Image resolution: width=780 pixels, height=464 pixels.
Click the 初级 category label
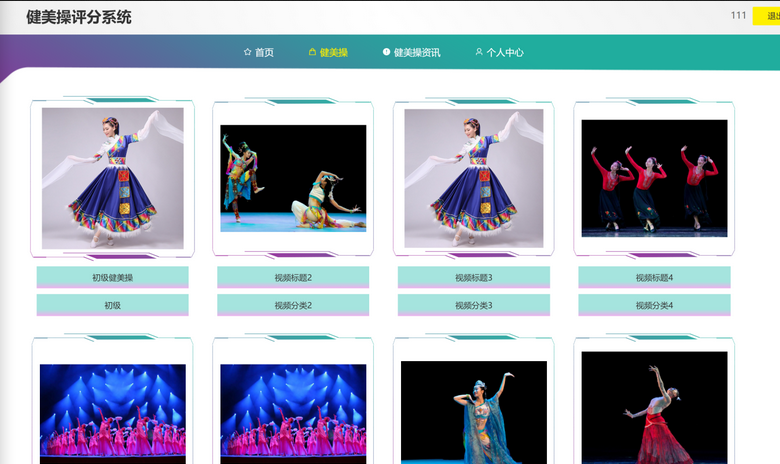pyautogui.click(x=112, y=305)
